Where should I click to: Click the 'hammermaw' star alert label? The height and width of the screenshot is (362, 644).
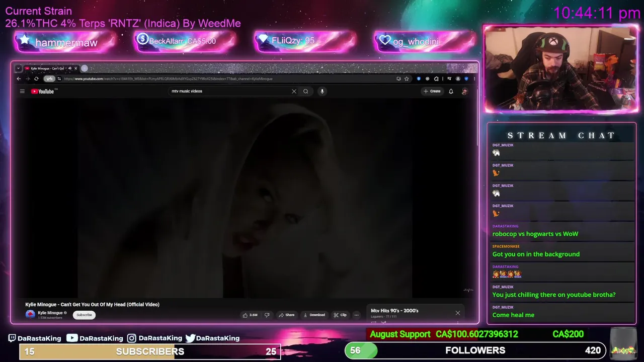pyautogui.click(x=66, y=43)
